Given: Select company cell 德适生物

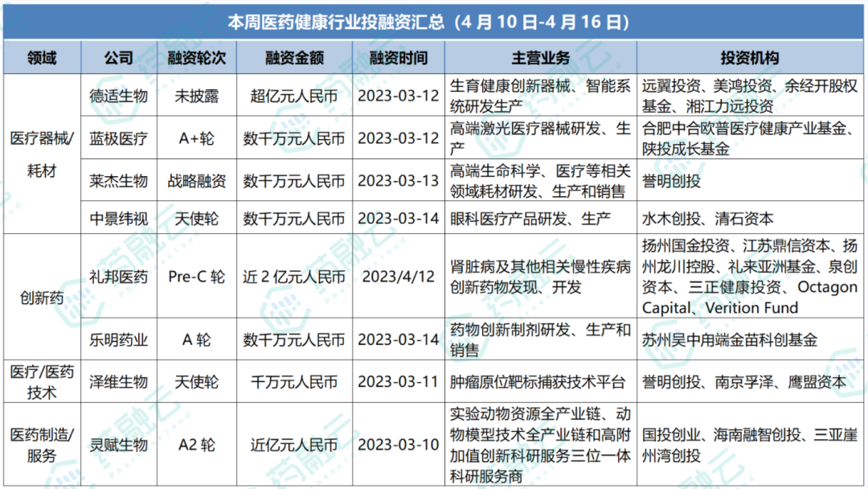Looking at the screenshot, I should 119,96.
